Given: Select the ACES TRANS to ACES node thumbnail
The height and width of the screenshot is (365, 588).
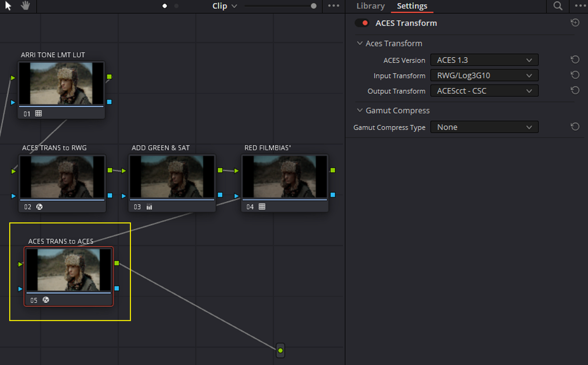Looking at the screenshot, I should point(68,270).
